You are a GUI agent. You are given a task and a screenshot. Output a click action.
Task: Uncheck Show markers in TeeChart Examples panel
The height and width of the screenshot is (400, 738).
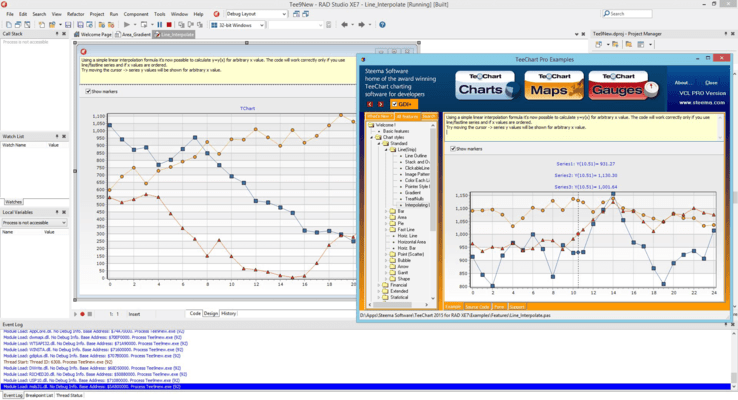tap(453, 149)
